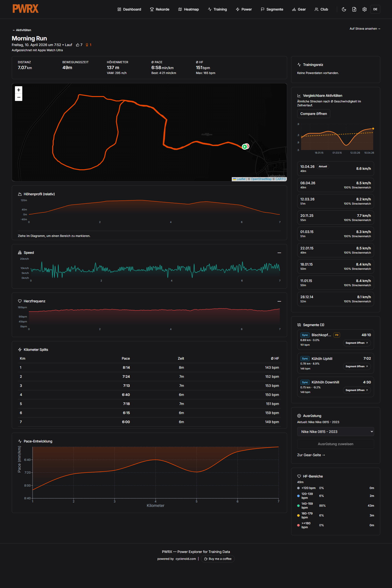Switch language with DE button
The image size is (392, 588).
click(375, 9)
